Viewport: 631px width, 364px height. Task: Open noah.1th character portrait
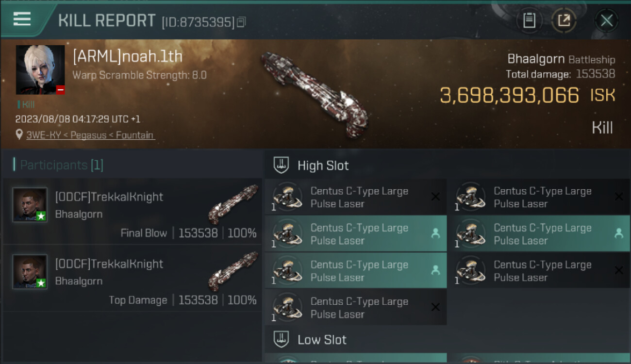[x=40, y=69]
